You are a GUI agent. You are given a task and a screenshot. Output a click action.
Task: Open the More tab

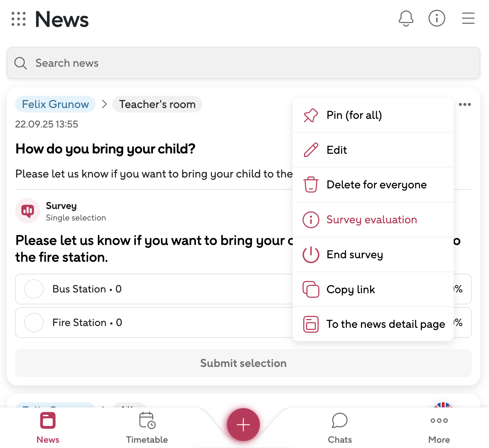tap(439, 427)
